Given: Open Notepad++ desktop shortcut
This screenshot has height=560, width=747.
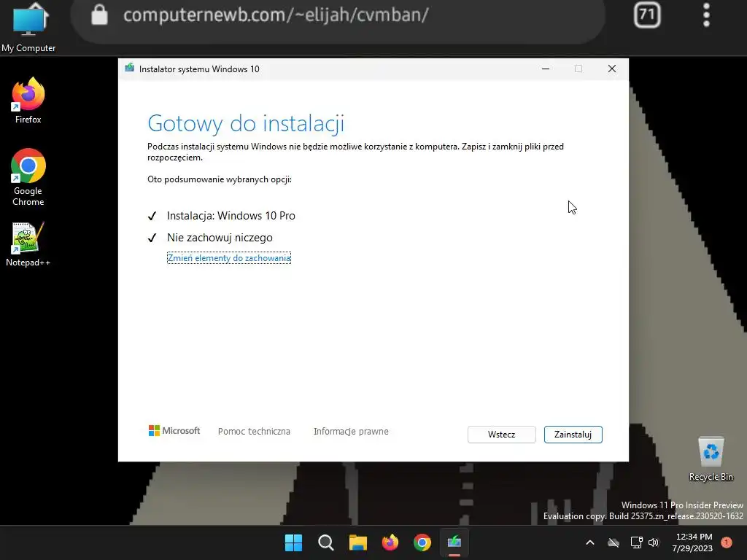Looking at the screenshot, I should tap(28, 244).
